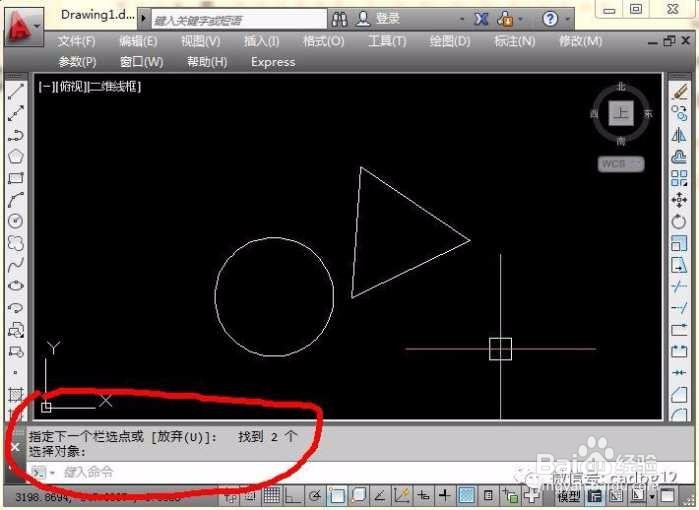Open the 编辑(E) menu
Image resolution: width=699 pixels, height=510 pixels.
138,41
